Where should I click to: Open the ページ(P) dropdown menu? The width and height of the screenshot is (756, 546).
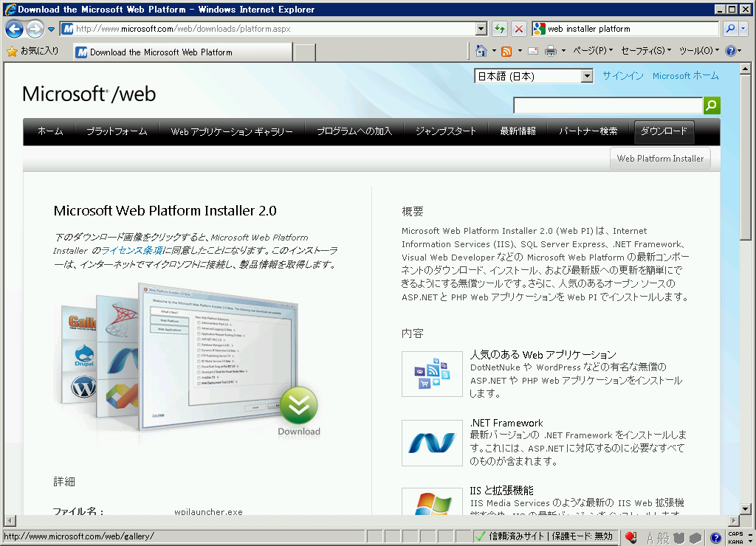point(594,51)
